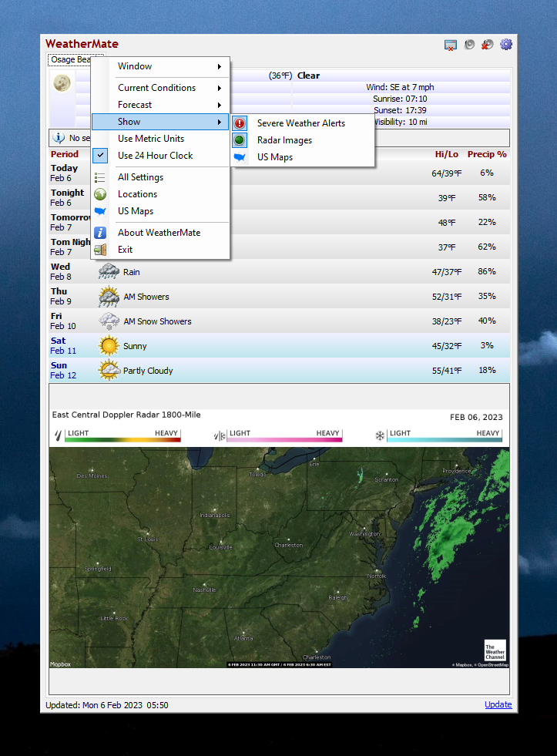
Task: Click the speaker sound icon in header
Action: pyautogui.click(x=469, y=45)
